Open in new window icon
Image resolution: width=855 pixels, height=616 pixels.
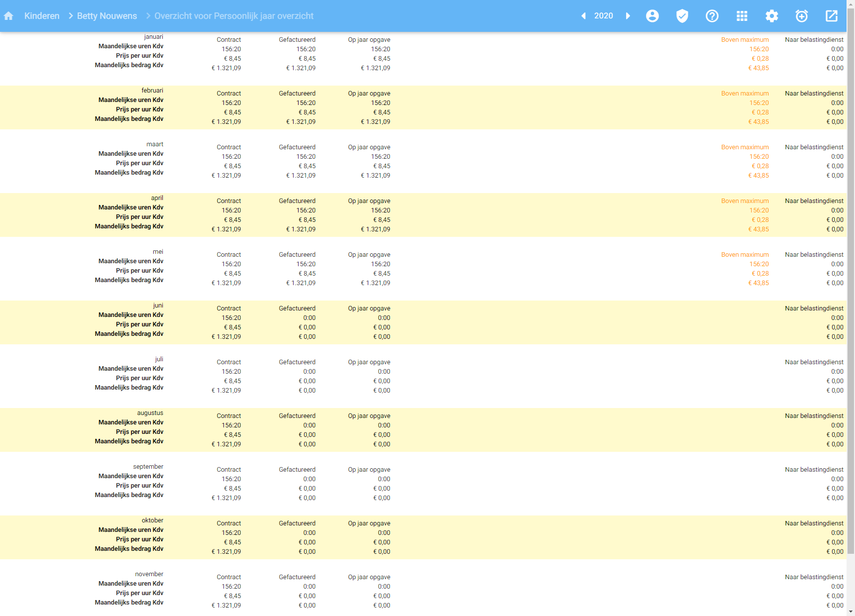click(832, 16)
